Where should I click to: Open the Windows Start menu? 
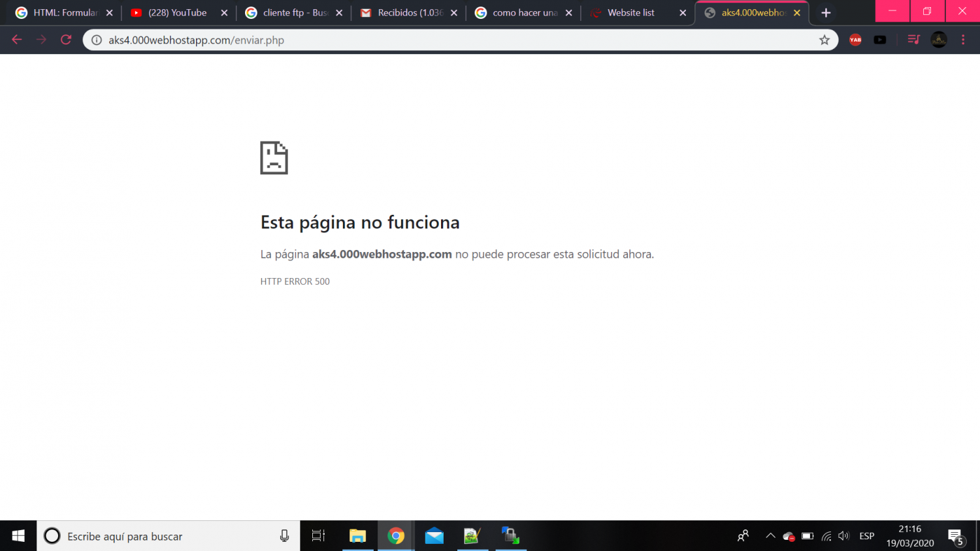[x=18, y=536]
